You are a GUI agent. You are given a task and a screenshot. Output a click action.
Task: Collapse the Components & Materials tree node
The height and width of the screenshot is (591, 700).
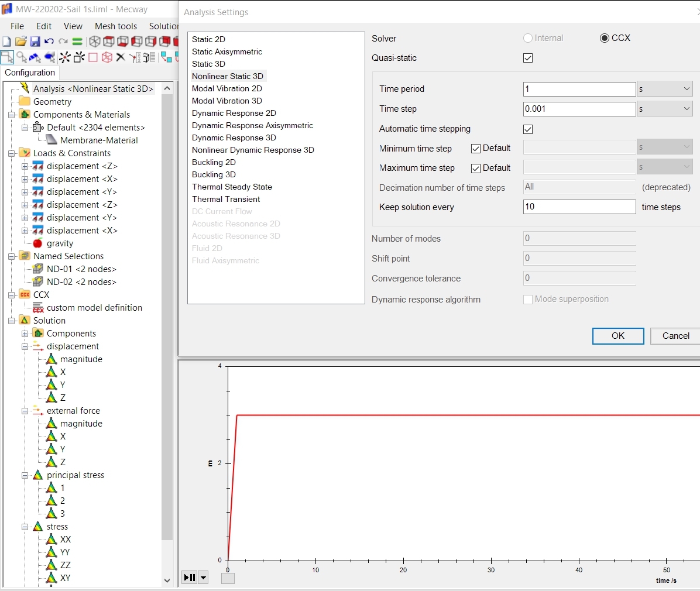(x=11, y=115)
